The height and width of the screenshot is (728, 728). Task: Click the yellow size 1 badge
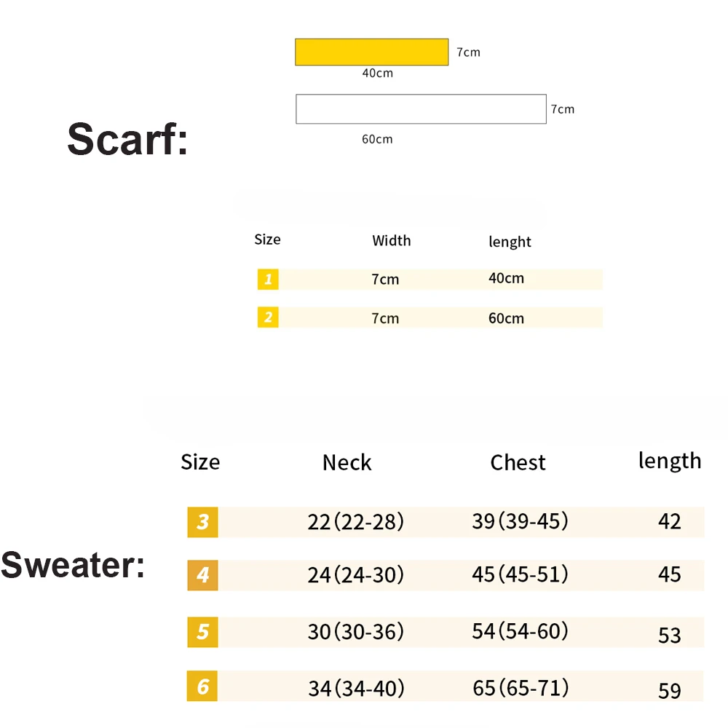[268, 279]
